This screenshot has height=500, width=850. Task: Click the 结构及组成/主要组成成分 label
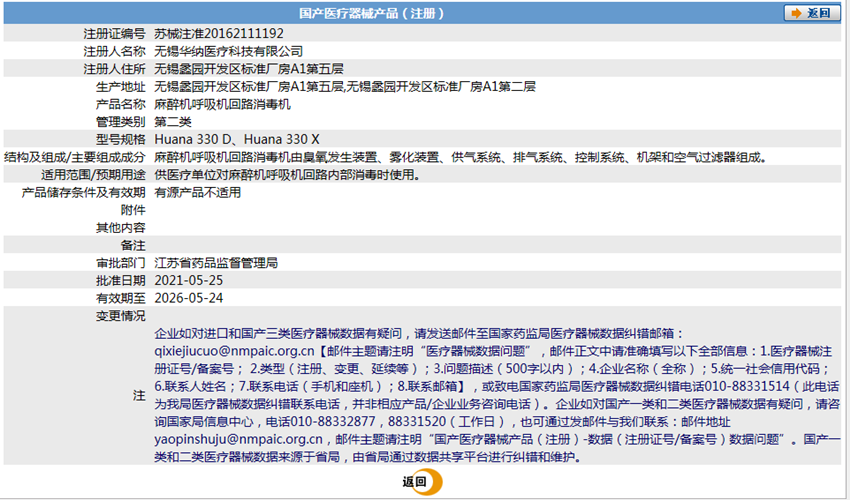tap(75, 157)
